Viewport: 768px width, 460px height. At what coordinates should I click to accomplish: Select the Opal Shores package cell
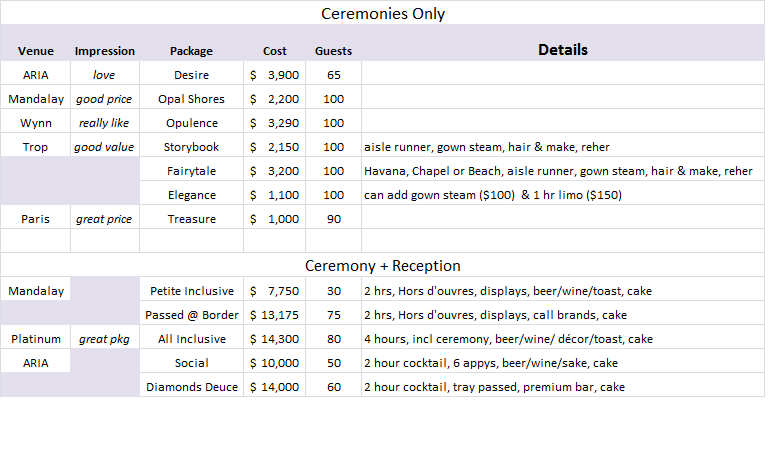pos(192,99)
